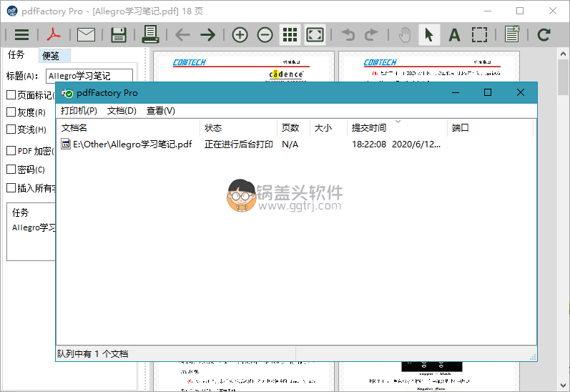The height and width of the screenshot is (392, 570).
Task: Open the hamburger menu in main toolbar
Action: (21, 35)
